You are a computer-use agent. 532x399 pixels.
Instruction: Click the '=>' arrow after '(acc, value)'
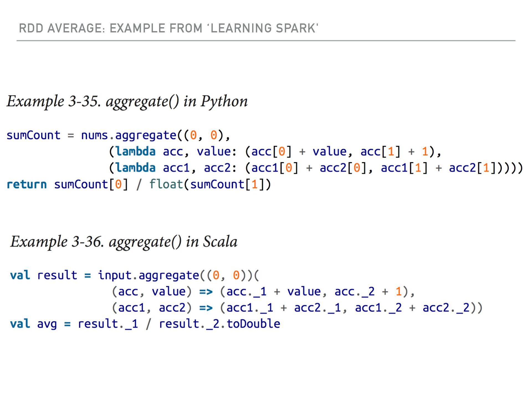point(206,291)
